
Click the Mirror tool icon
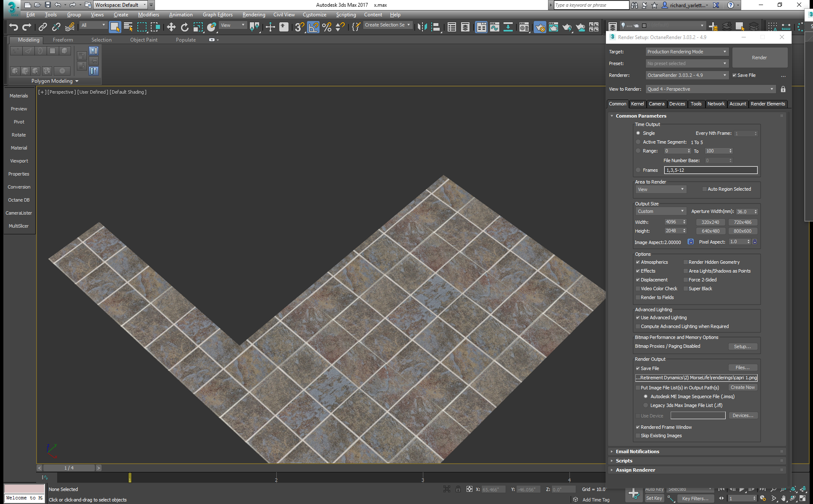(x=422, y=27)
